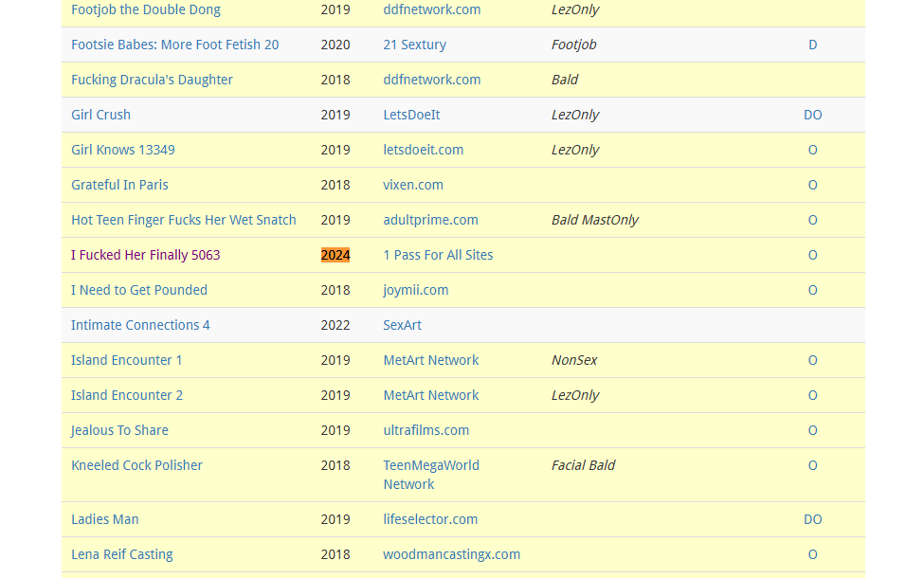The width and height of the screenshot is (924, 578).
Task: Follow MetArt Network link in Island Encounter 2 row
Action: 431,395
